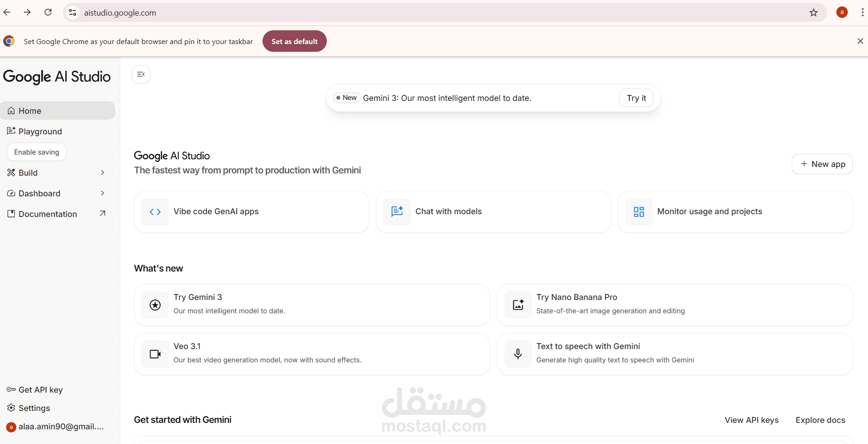Image resolution: width=868 pixels, height=444 pixels.
Task: Click 'Get started with Gemini' heading
Action: 183,420
